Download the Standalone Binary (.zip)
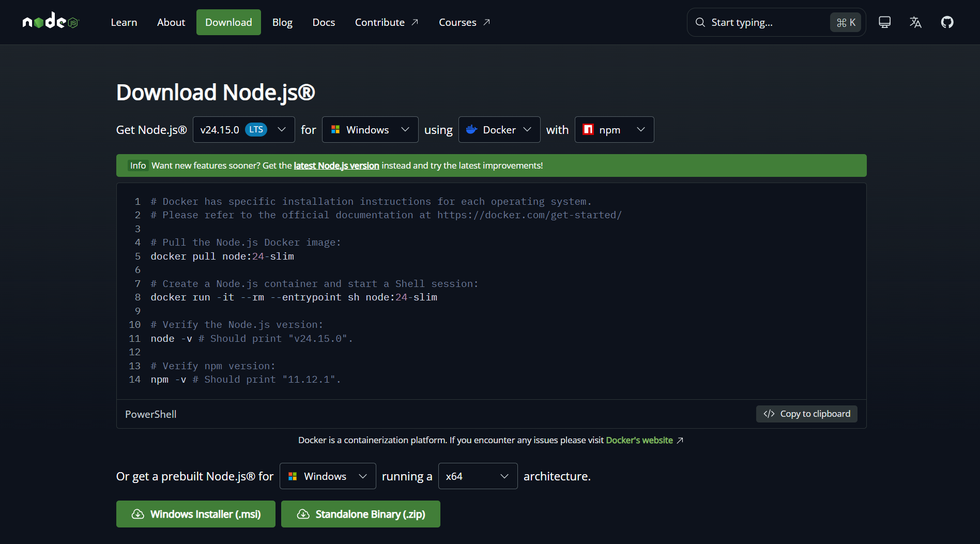The image size is (980, 544). pyautogui.click(x=361, y=514)
